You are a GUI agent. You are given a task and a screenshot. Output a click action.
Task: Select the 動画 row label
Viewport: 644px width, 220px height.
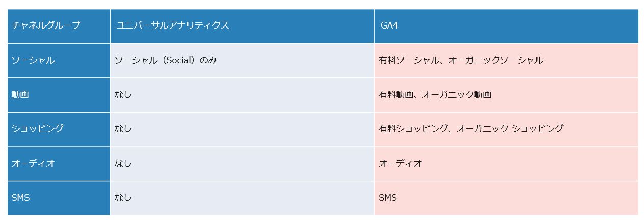pyautogui.click(x=20, y=95)
